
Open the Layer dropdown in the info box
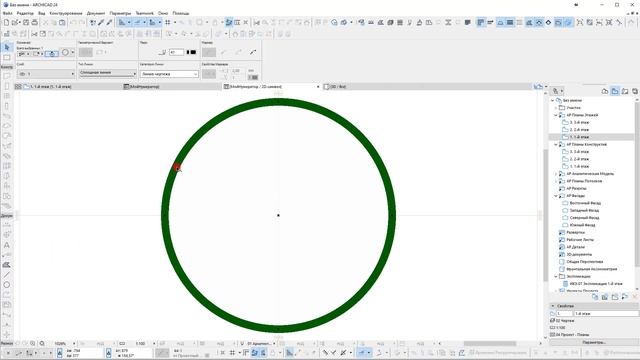pyautogui.click(x=46, y=74)
